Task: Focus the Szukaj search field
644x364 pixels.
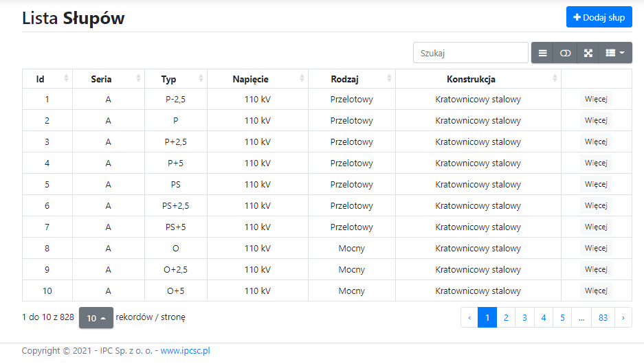Action: click(471, 53)
